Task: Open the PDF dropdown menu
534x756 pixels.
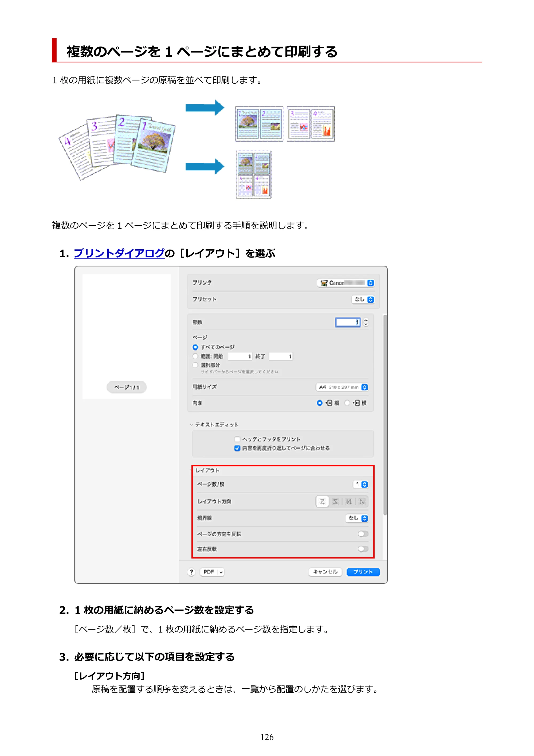Action: pos(212,572)
